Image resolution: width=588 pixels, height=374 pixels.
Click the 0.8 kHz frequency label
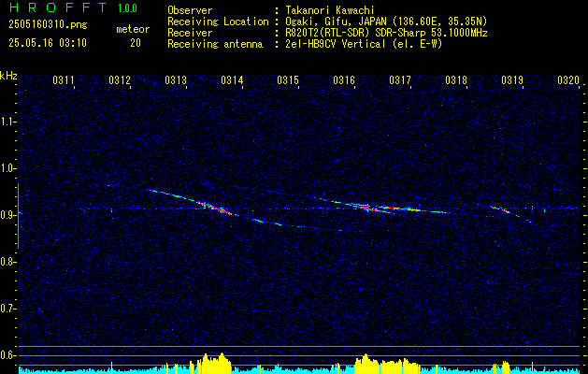[x=7, y=262]
